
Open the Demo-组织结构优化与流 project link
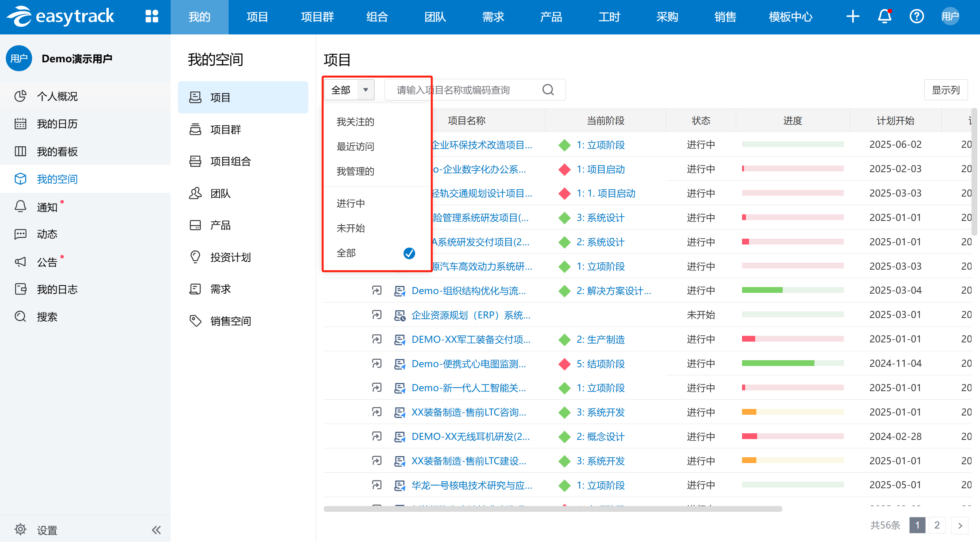point(469,291)
